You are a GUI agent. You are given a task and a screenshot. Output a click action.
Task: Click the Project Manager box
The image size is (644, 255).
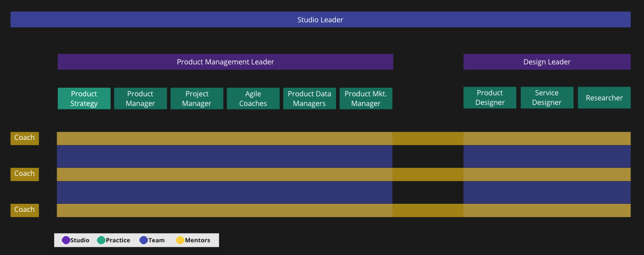point(197,99)
